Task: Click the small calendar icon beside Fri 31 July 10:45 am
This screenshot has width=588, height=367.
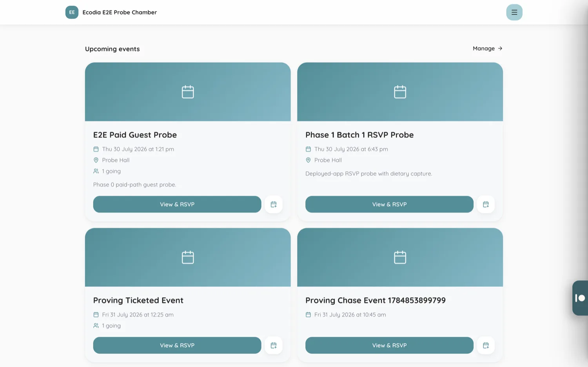Action: click(308, 315)
